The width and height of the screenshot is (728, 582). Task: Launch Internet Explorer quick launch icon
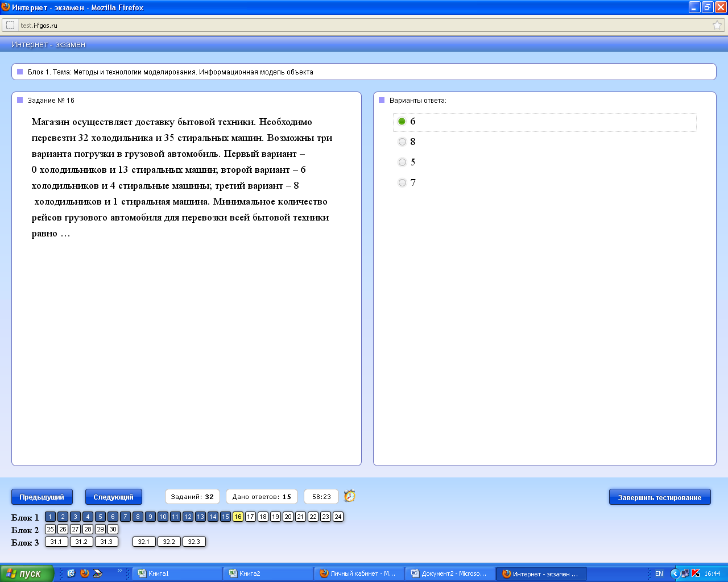[71, 573]
